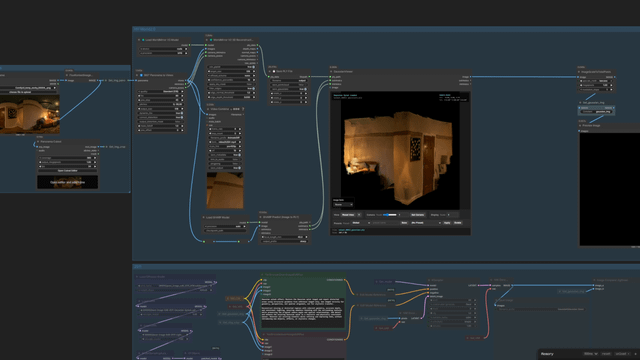Toggle apply_sky_mask in WorldMirror reconstruct node
Screen dimensions: 640x360
pyautogui.click(x=231, y=84)
